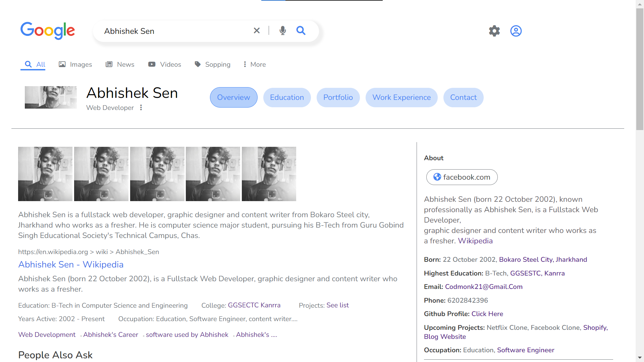Screen dimensions: 644x362
Task: Click the About heading in side panel
Action: [434, 158]
